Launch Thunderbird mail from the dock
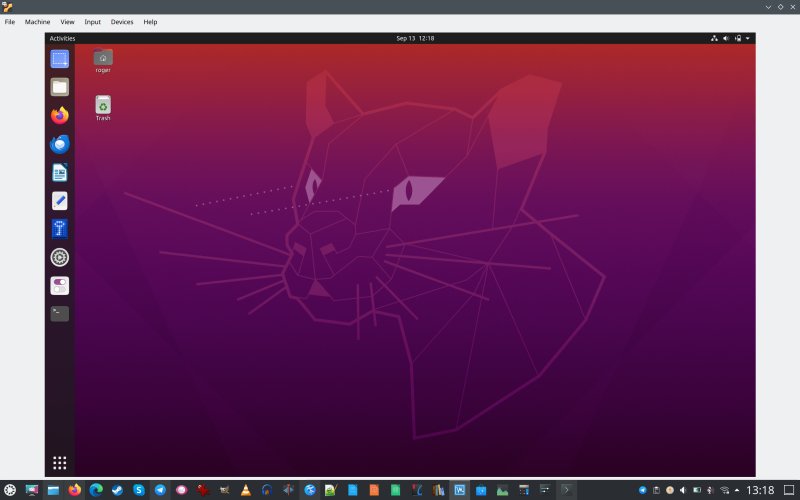This screenshot has height=500, width=800. pyautogui.click(x=60, y=144)
